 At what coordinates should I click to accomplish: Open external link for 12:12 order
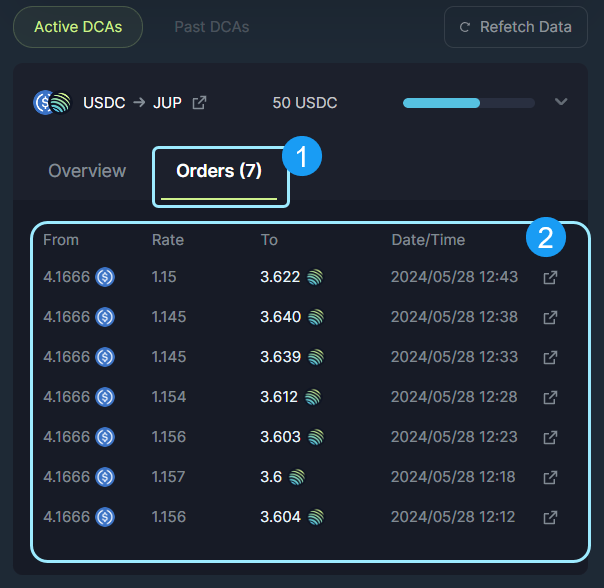click(549, 517)
